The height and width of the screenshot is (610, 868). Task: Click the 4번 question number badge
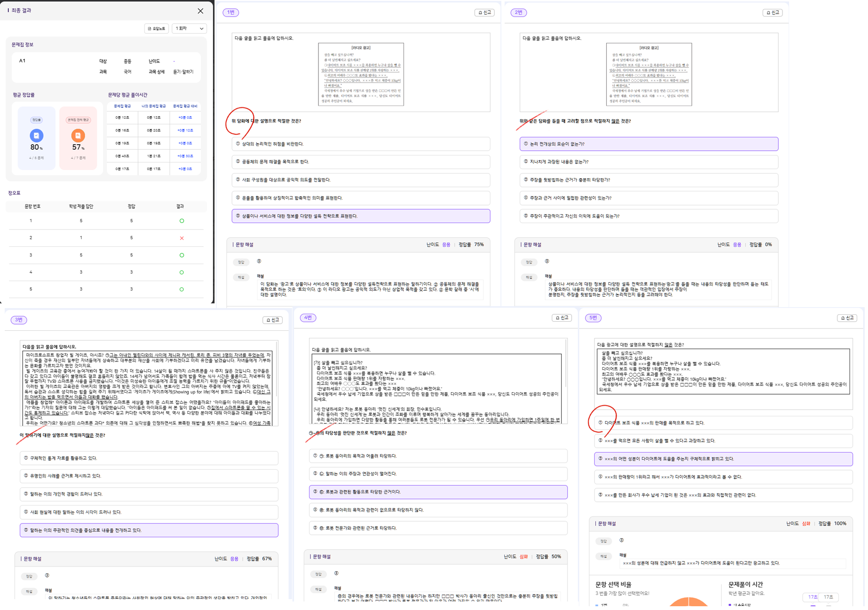pyautogui.click(x=308, y=318)
